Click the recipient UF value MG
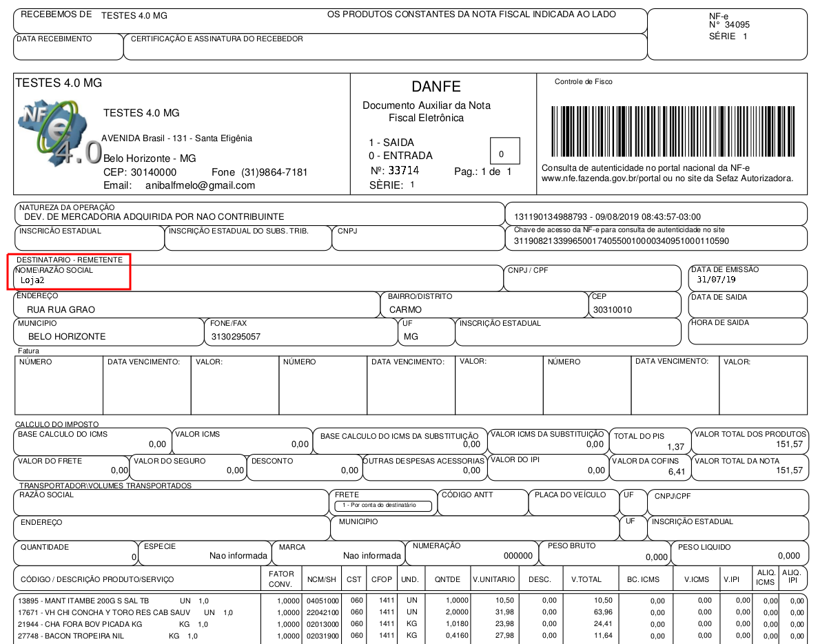Viewport: 818px width, 644px height. tap(411, 337)
